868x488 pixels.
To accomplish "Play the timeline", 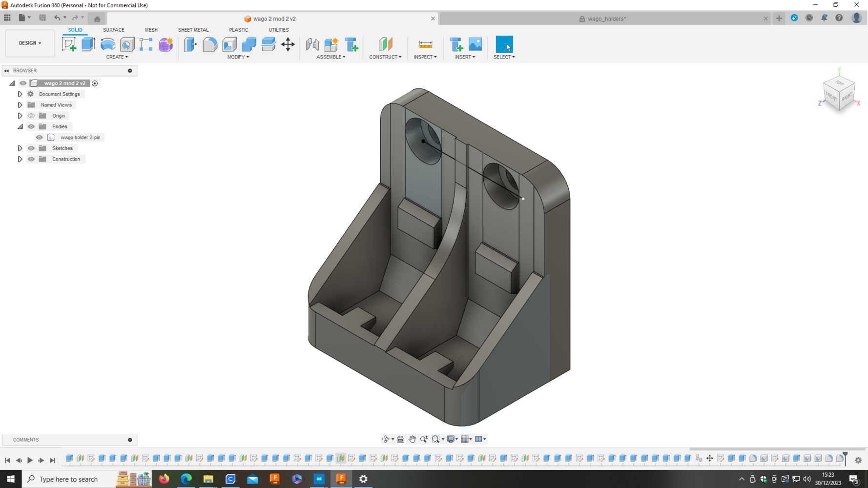I will (30, 460).
